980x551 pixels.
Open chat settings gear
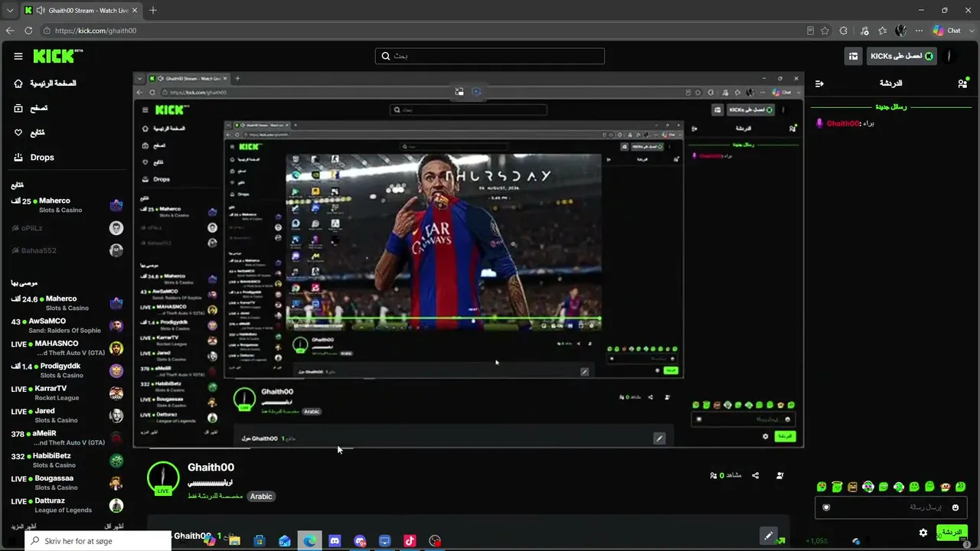[x=923, y=533]
